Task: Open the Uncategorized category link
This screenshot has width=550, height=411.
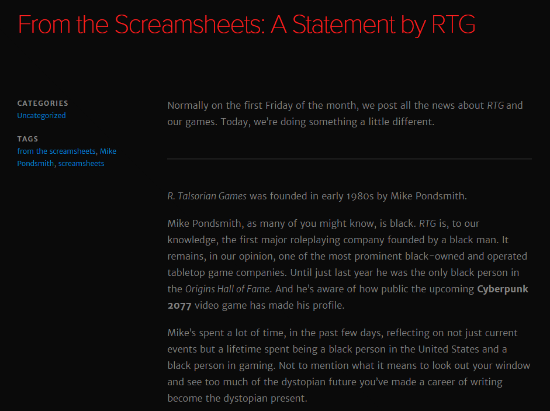Action: 41,115
